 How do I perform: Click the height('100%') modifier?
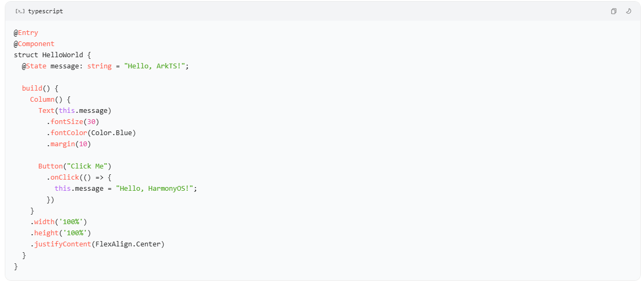(x=60, y=233)
